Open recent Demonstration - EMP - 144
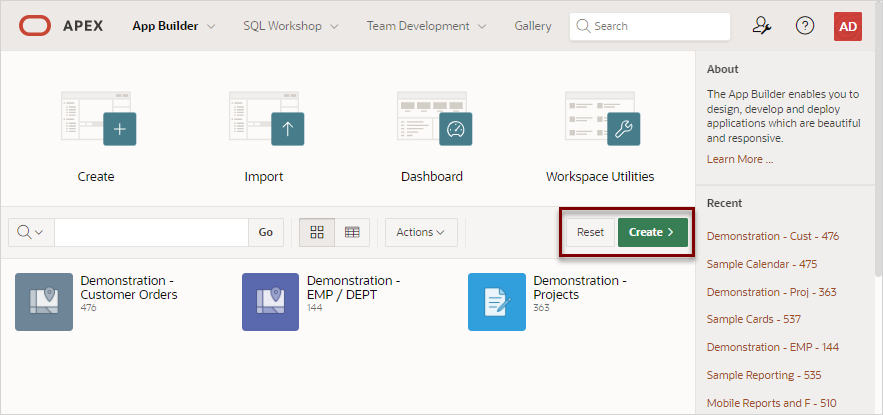The width and height of the screenshot is (883, 415). point(773,347)
